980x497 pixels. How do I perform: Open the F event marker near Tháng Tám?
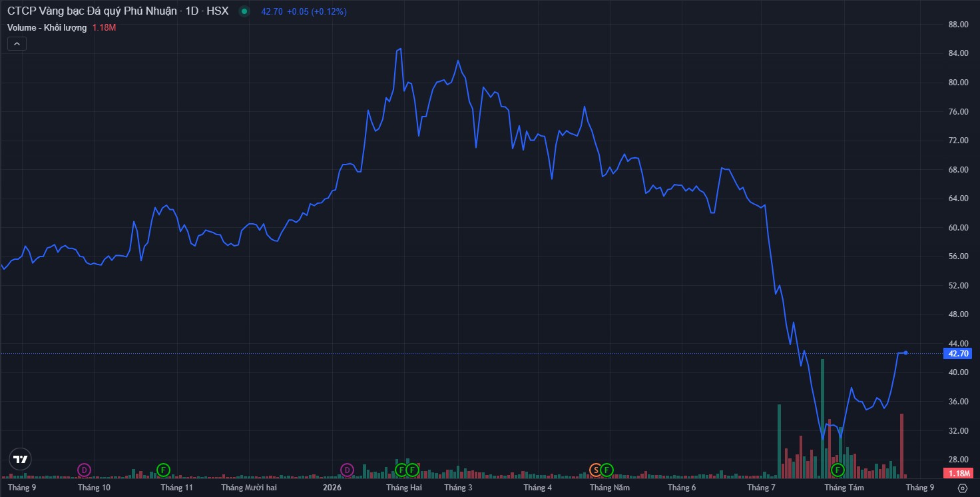[838, 470]
